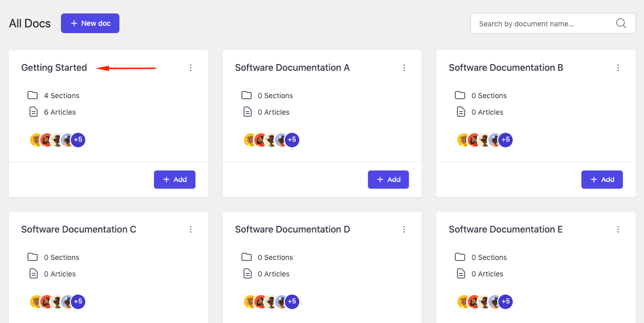
Task: Click the +5 members badge on Software Documentation C
Action: [78, 301]
